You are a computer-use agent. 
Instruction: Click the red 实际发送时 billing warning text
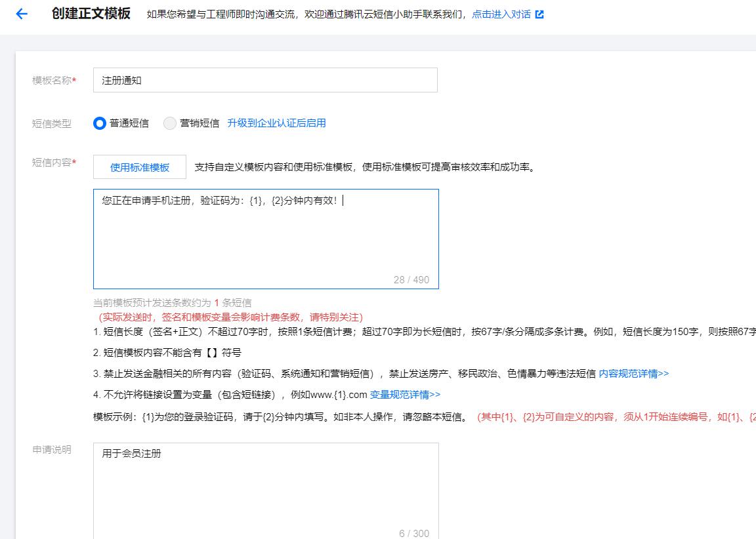click(x=230, y=317)
